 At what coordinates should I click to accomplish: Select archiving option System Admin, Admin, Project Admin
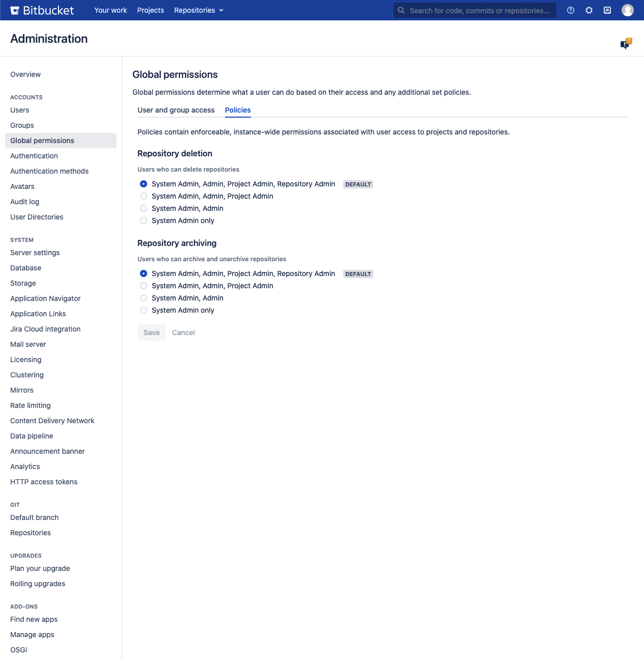(144, 286)
